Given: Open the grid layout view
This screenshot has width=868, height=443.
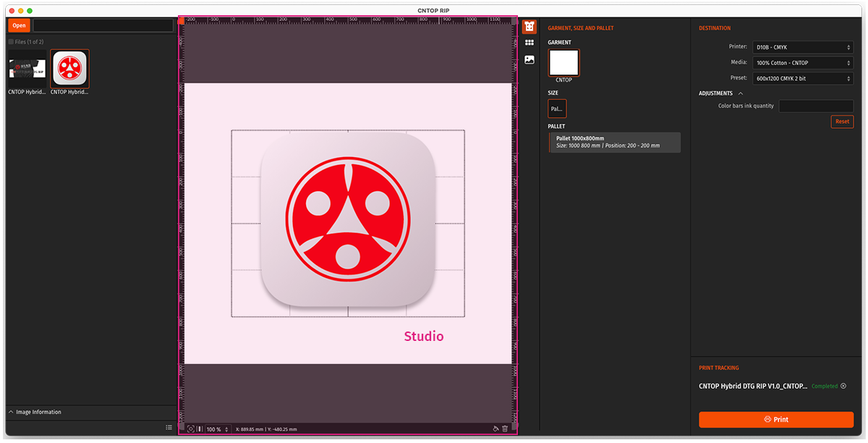Looking at the screenshot, I should (x=529, y=43).
